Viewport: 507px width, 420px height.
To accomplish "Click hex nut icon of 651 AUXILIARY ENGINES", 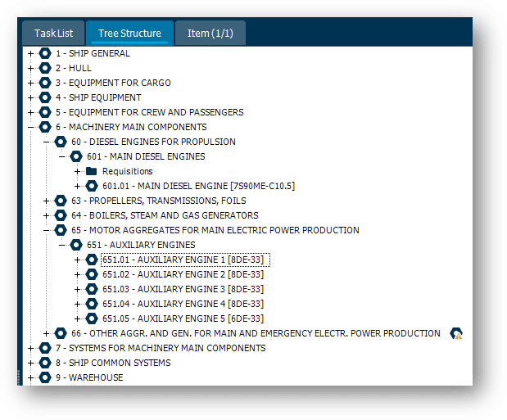I will click(x=76, y=245).
